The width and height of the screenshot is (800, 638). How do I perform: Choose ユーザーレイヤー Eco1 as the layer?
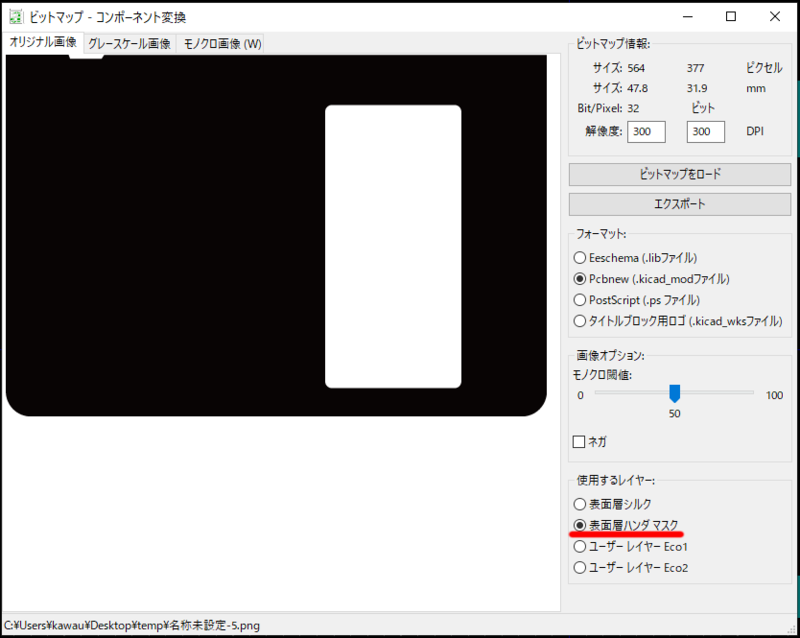(x=581, y=546)
